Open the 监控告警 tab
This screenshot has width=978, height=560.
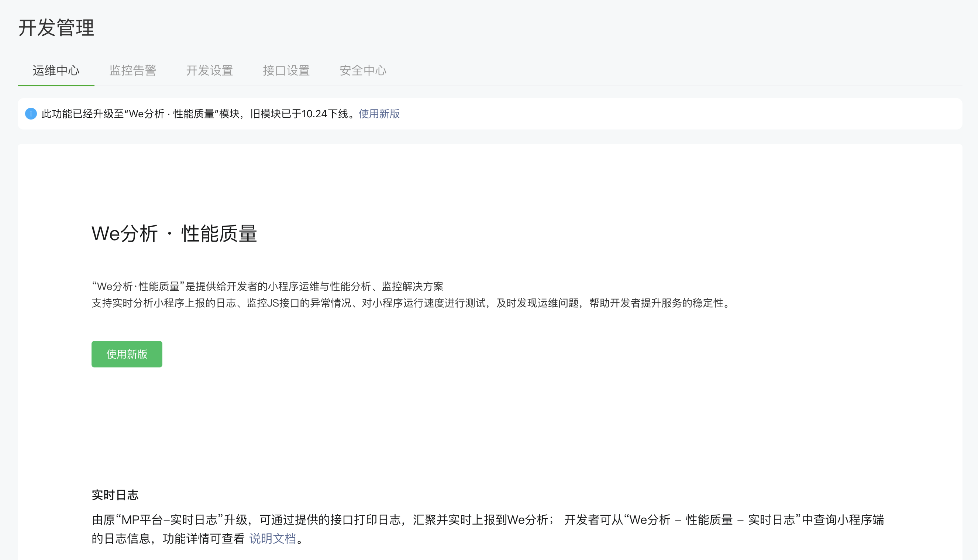pos(133,70)
